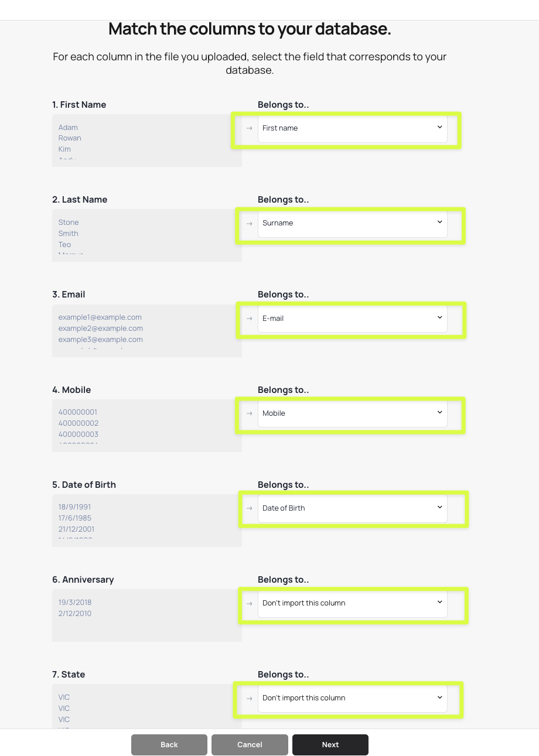
Task: Click the arrow icon beside Surname dropdown
Action: (x=249, y=223)
